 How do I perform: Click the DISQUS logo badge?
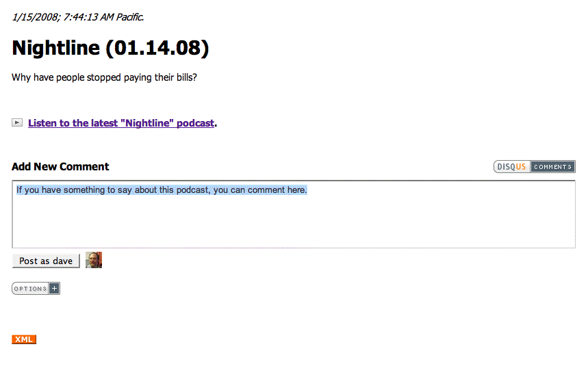[512, 167]
